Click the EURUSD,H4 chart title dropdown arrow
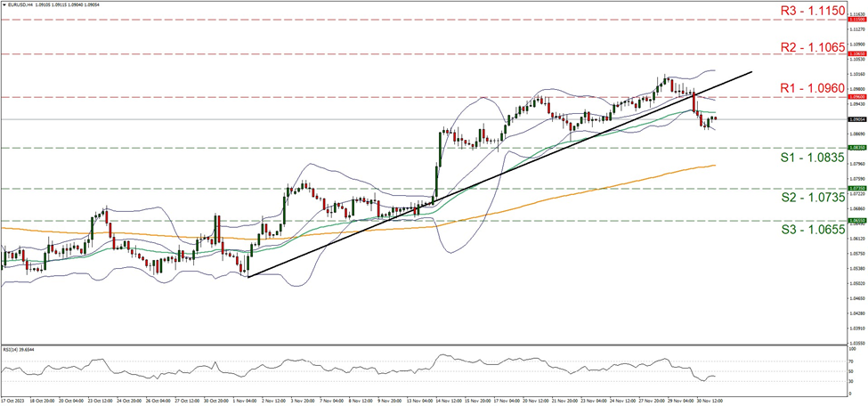Viewport: 868px width, 406px height. [4, 4]
